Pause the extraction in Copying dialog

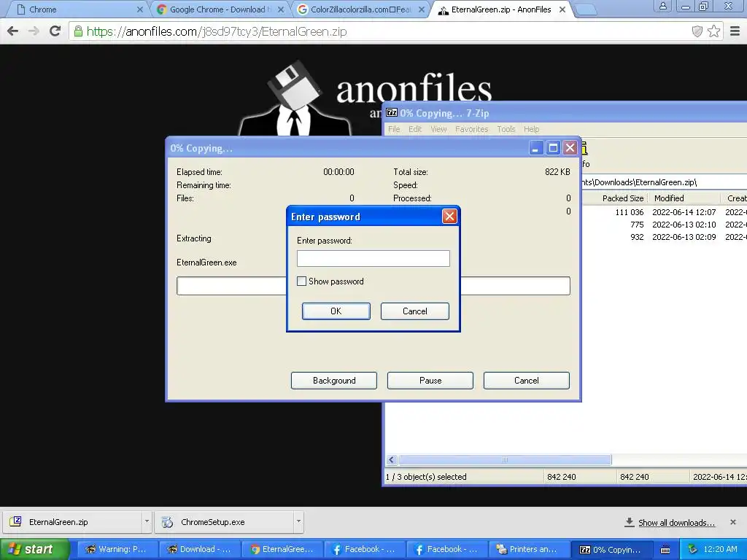[x=430, y=381]
